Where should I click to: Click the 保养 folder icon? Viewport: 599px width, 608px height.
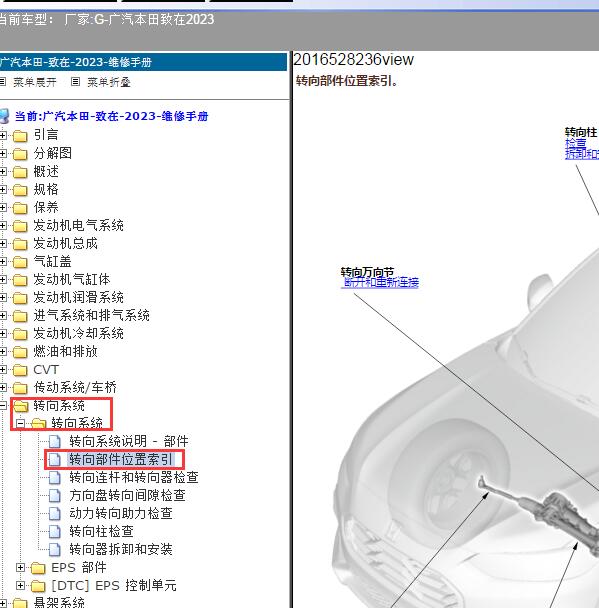20,208
